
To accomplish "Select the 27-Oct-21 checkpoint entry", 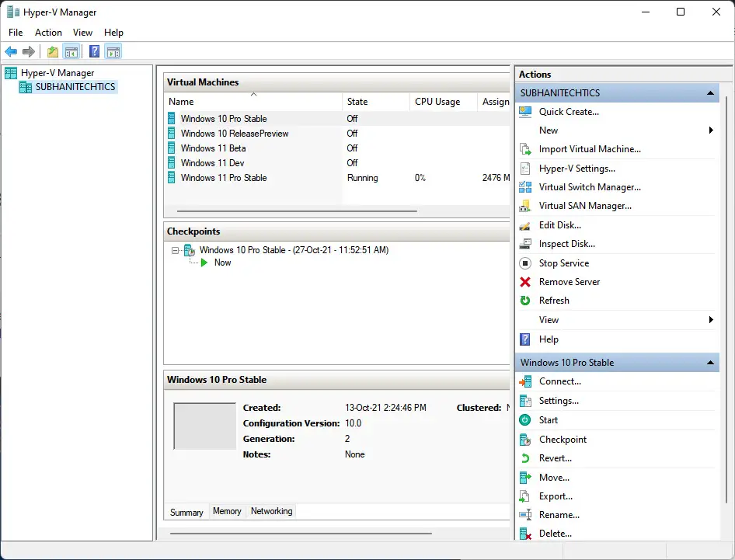I will [x=294, y=250].
